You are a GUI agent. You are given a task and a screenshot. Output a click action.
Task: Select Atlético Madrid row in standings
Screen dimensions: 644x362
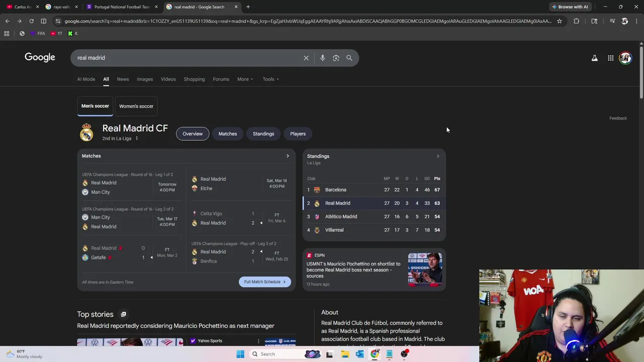pos(374,217)
